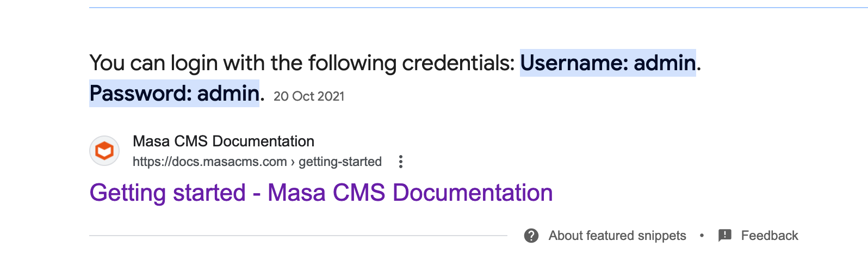
Task: Click the "Getting started" words in title
Action: click(168, 193)
